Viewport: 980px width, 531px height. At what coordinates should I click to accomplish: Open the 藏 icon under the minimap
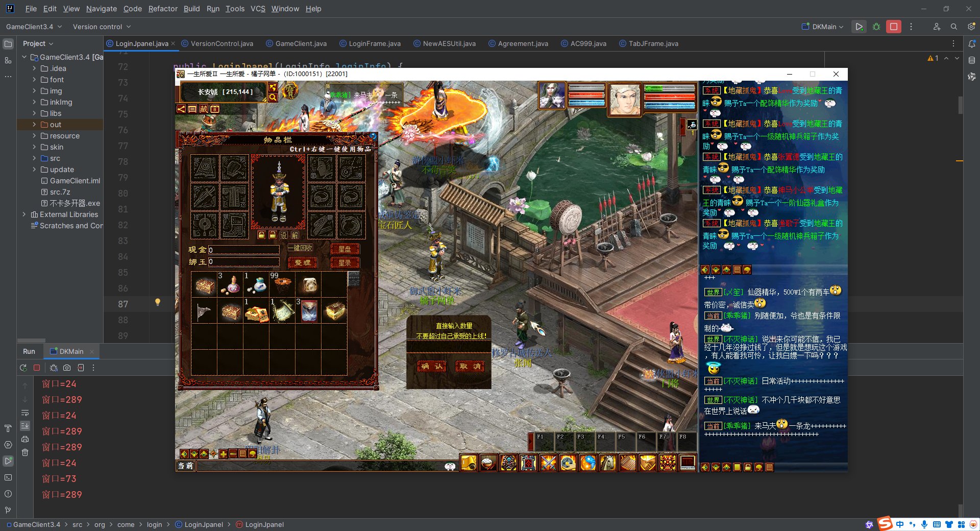[204, 109]
